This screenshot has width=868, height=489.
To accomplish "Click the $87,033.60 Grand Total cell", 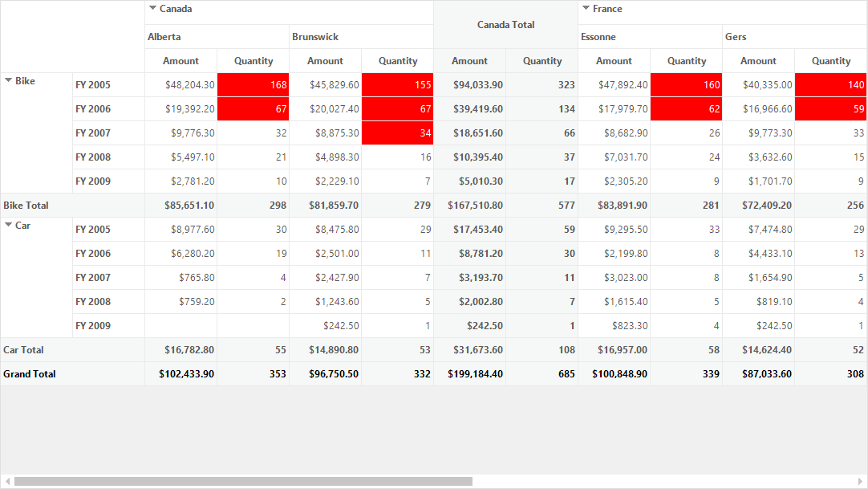I will [x=758, y=374].
